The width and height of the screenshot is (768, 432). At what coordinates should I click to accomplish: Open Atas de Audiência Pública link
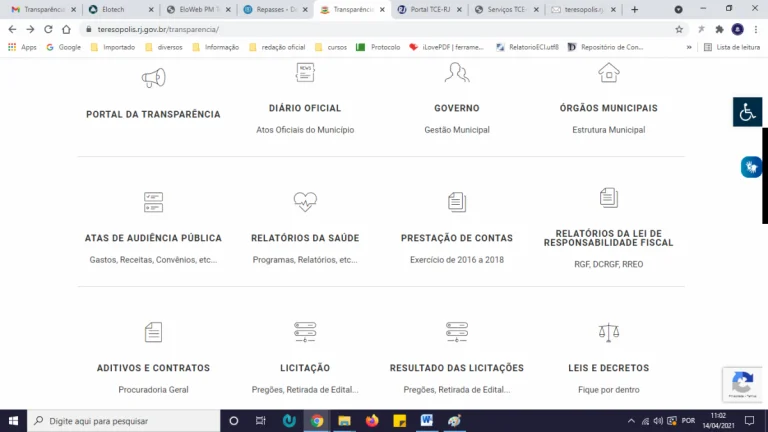153,238
